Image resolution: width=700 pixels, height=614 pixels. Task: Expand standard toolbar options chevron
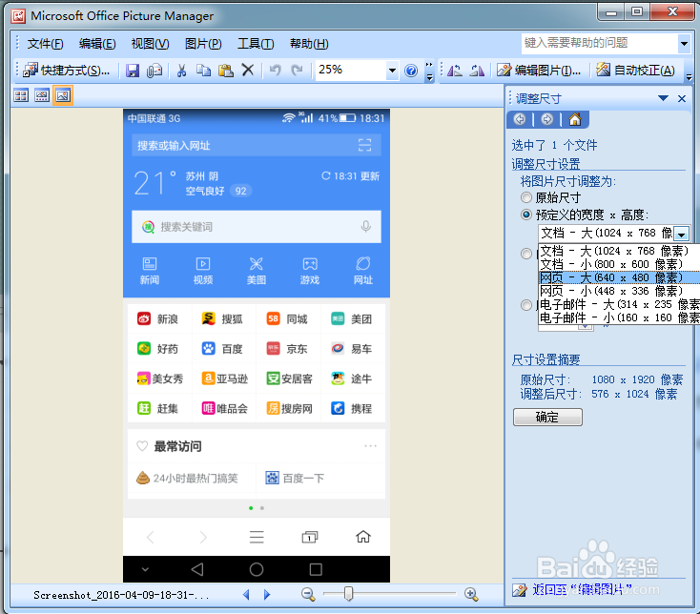point(429,72)
